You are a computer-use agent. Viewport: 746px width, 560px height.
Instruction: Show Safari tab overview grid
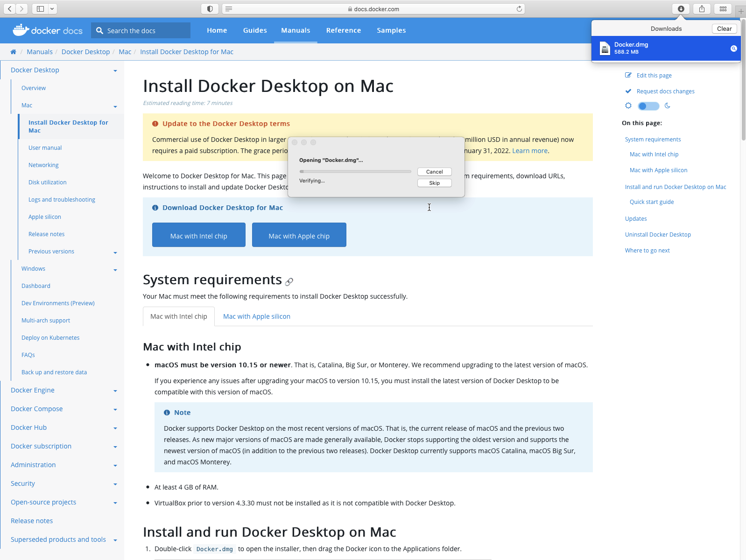(723, 9)
